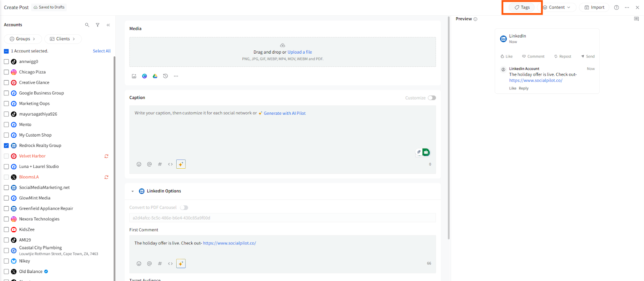This screenshot has width=644, height=281.
Task: Click the PDF carousel ID input field
Action: pos(283,218)
